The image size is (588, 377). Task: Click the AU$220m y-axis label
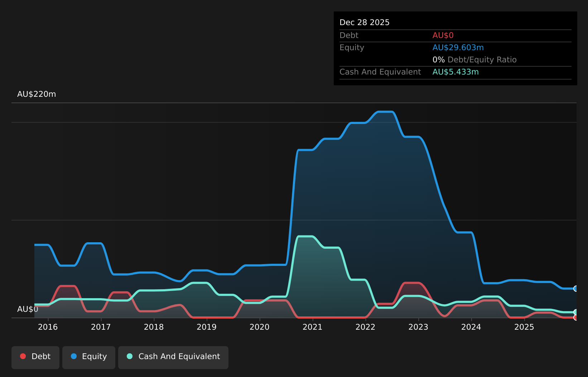tap(37, 94)
